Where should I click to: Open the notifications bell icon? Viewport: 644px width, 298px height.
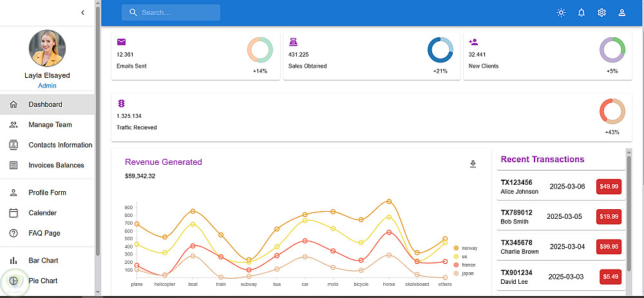(582, 13)
